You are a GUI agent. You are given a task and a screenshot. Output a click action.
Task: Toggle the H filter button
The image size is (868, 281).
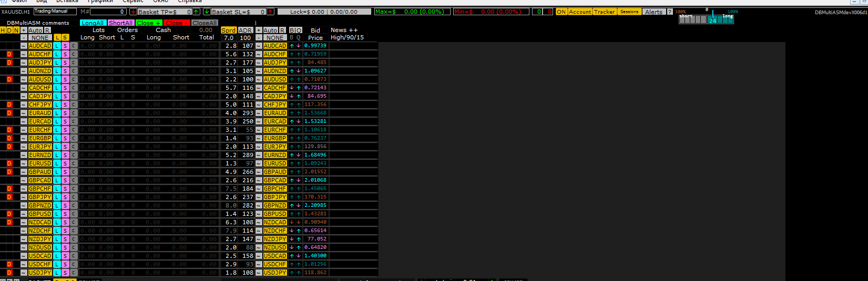point(3,30)
